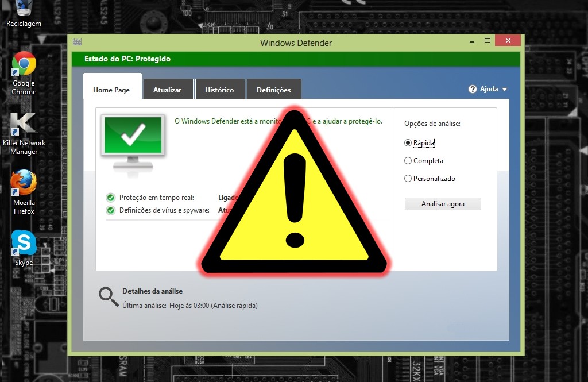Click the 'Estado do PC: Protegido' status text
This screenshot has width=588, height=382.
127,59
